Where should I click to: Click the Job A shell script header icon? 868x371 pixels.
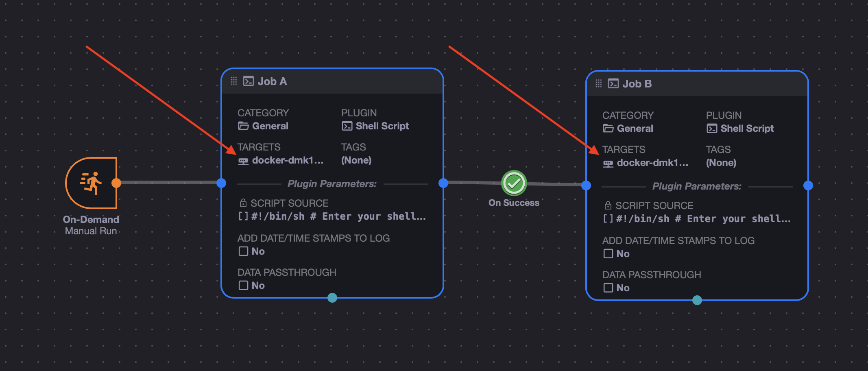(249, 81)
